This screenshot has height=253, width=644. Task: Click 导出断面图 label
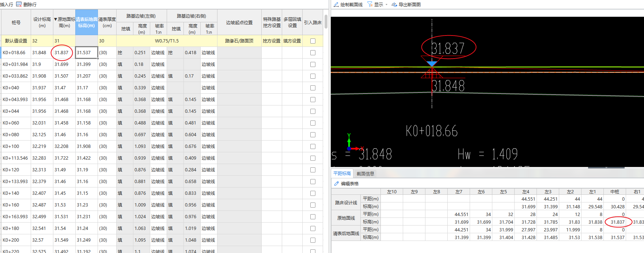[409, 4]
